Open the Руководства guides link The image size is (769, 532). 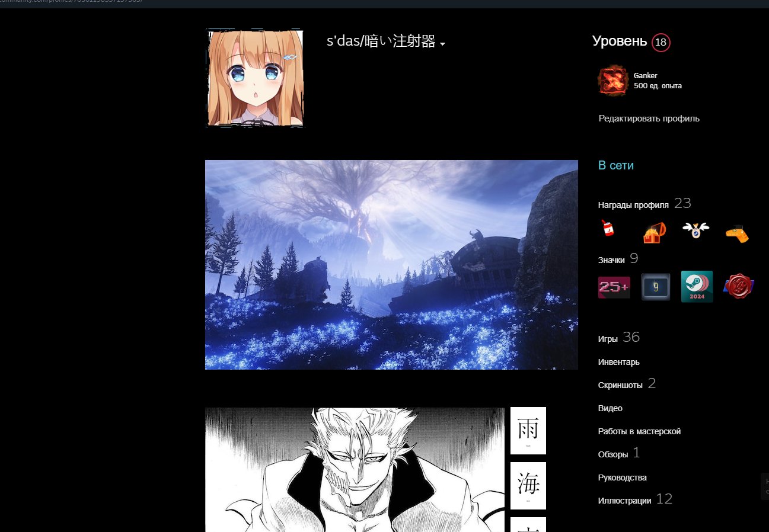623,477
